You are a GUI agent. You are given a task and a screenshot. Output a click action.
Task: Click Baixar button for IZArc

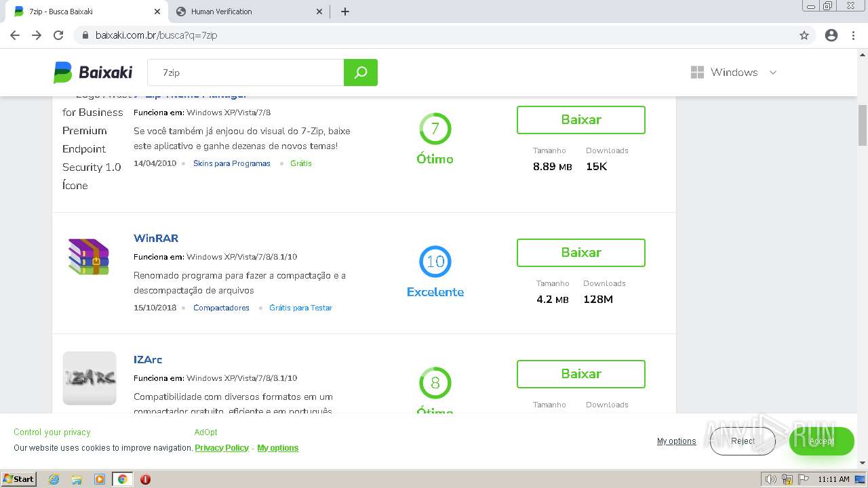coord(581,374)
